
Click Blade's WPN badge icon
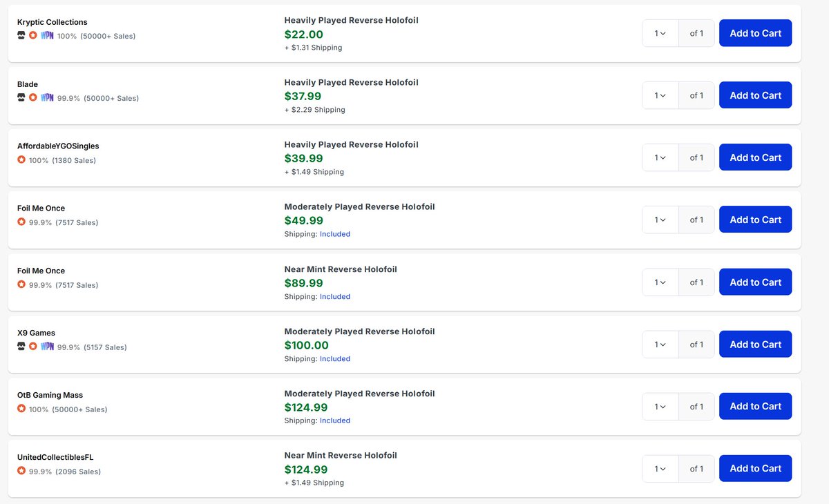pyautogui.click(x=47, y=97)
